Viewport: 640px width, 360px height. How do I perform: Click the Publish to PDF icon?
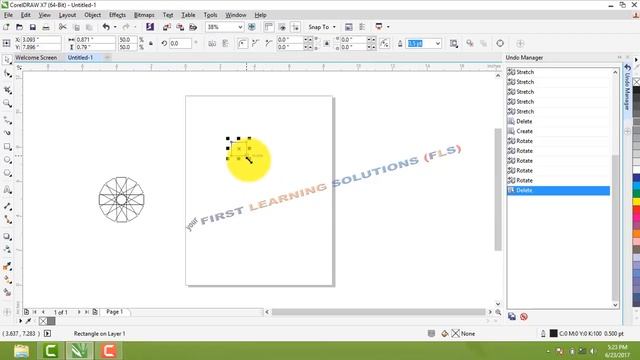tap(193, 27)
